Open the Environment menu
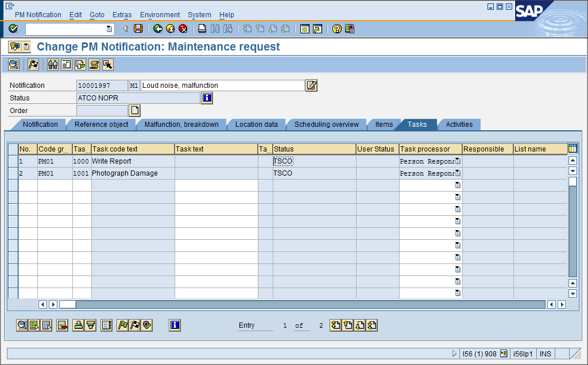 coord(160,14)
